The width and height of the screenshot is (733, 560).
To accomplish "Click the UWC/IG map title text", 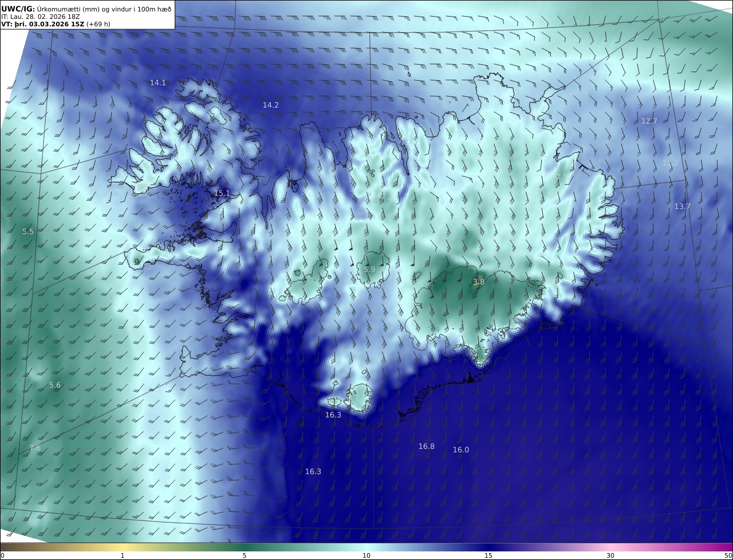I will (86, 9).
